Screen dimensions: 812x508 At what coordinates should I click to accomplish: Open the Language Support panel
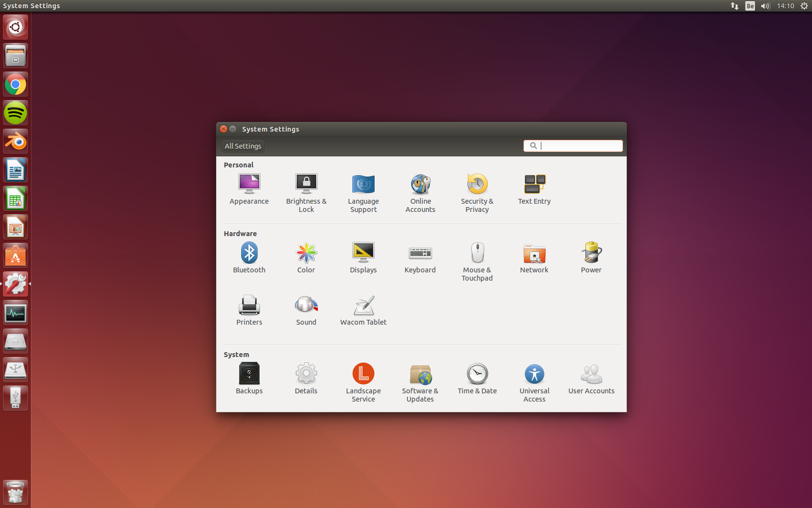(x=363, y=193)
